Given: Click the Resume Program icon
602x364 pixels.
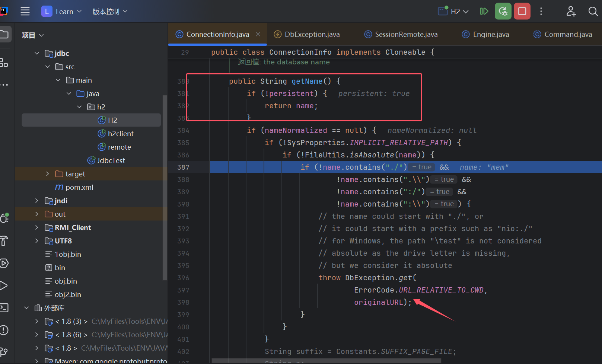Looking at the screenshot, I should point(484,11).
